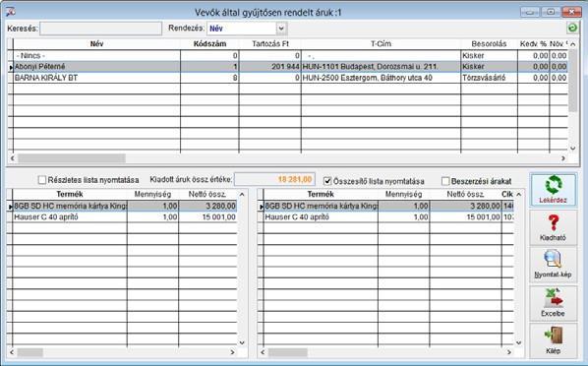Viewport: 588px width, 366px height.
Task: Uncheck Összesítő lista nyomtatása checkbox
Action: (327, 181)
